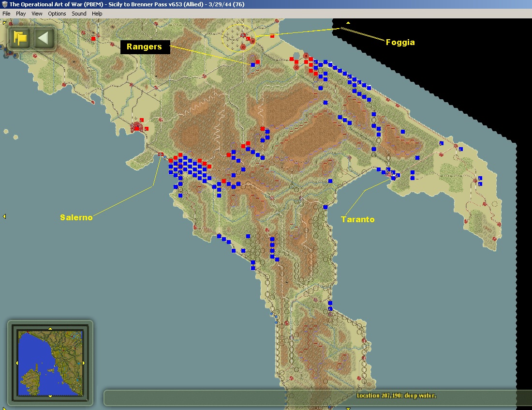
Task: Click minimap's left yellow scroll arrow
Action: tap(17, 363)
